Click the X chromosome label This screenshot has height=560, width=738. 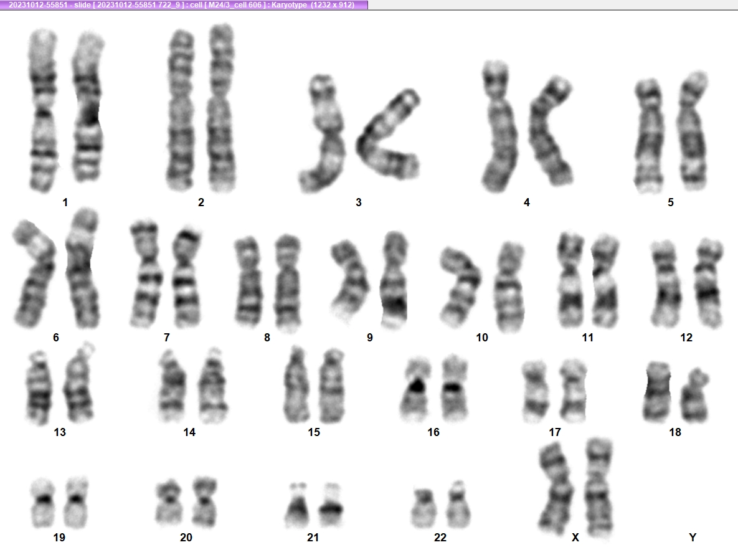(575, 538)
